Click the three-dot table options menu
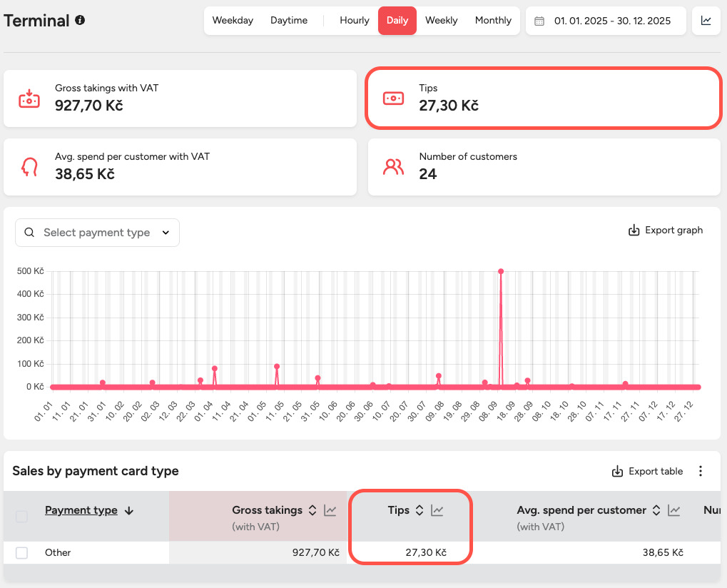The height and width of the screenshot is (588, 727). click(701, 471)
